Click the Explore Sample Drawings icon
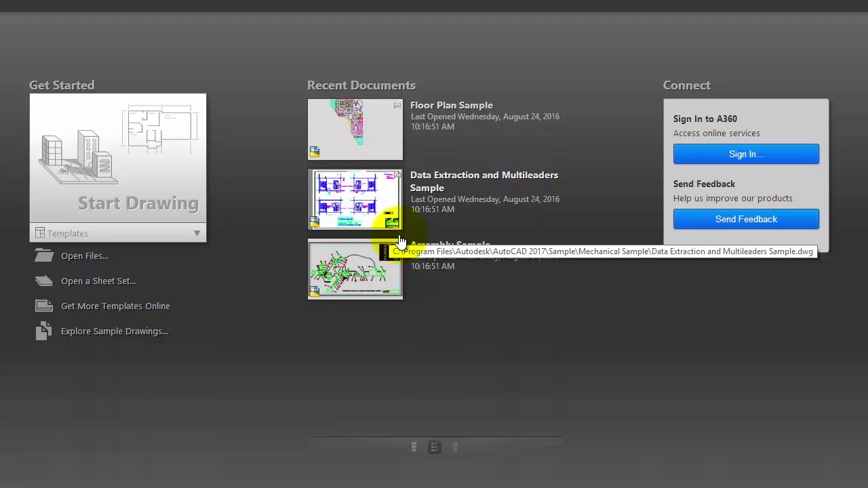Viewport: 868px width, 488px height. click(43, 331)
